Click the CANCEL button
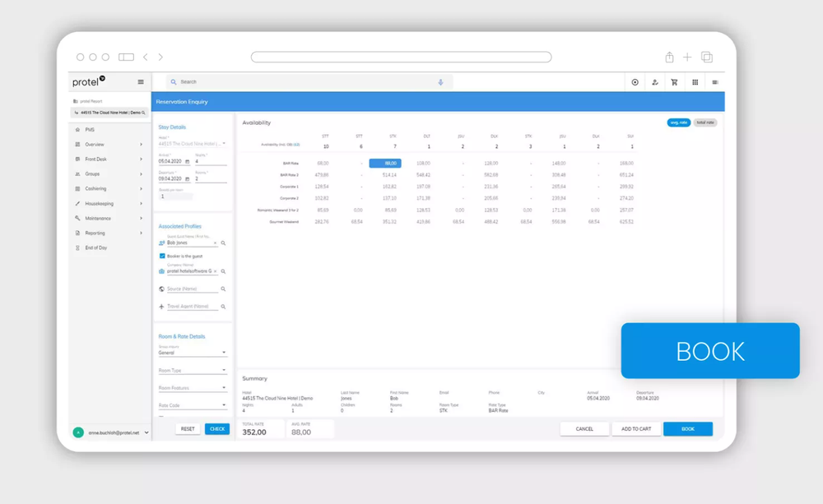This screenshot has width=823, height=504. click(584, 429)
